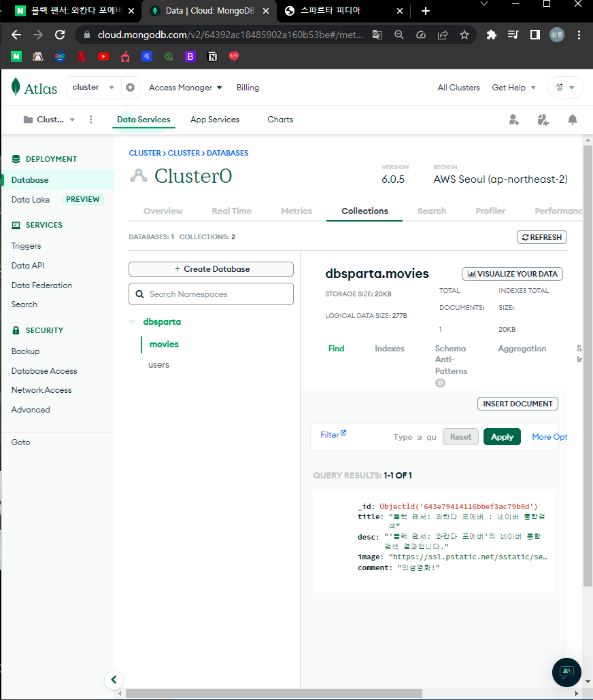The image size is (593, 700).
Task: Go back with browser back arrow
Action: pos(16,35)
